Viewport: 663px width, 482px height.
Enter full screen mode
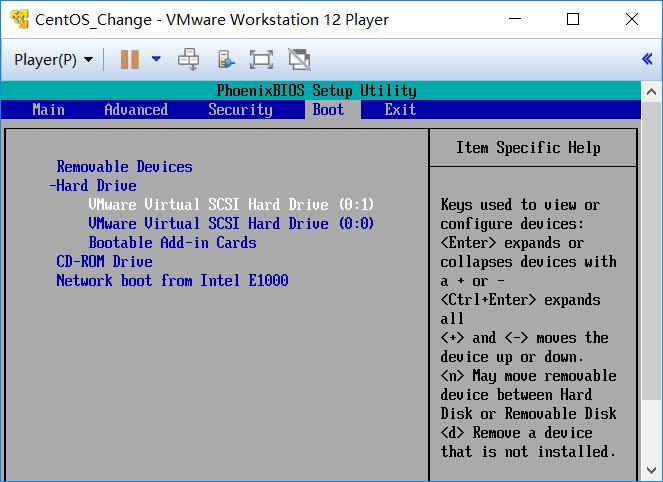(261, 59)
